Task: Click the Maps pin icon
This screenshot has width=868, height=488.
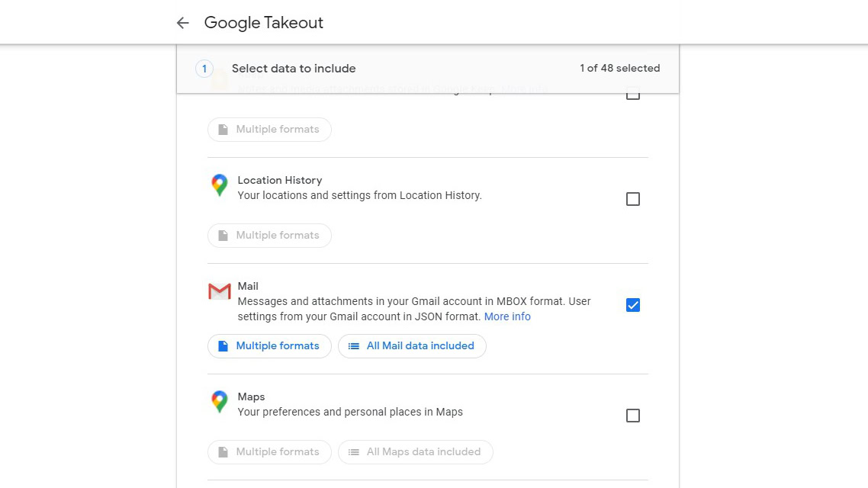Action: coord(220,402)
